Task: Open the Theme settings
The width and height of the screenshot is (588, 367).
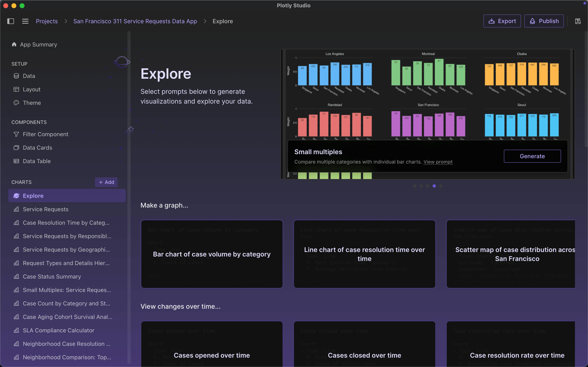Action: (32, 103)
